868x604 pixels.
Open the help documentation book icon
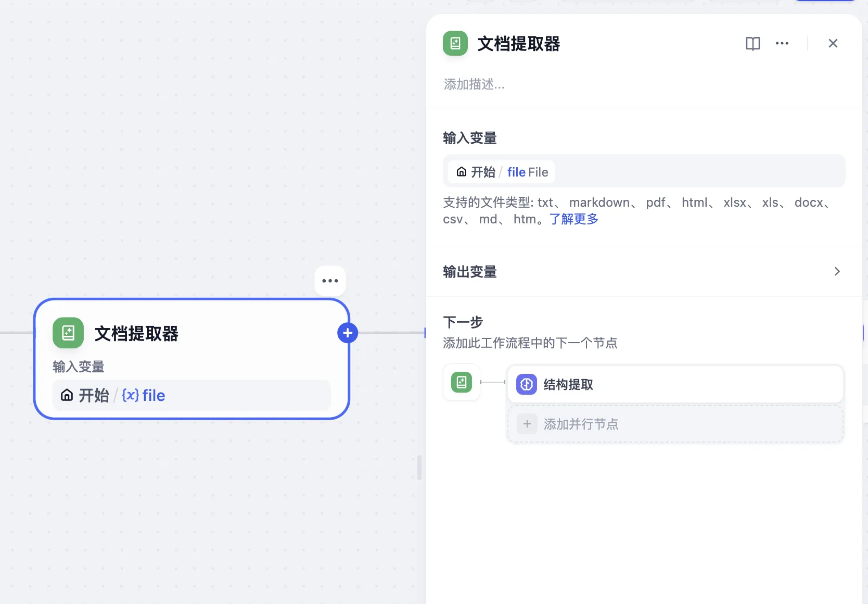pyautogui.click(x=752, y=44)
